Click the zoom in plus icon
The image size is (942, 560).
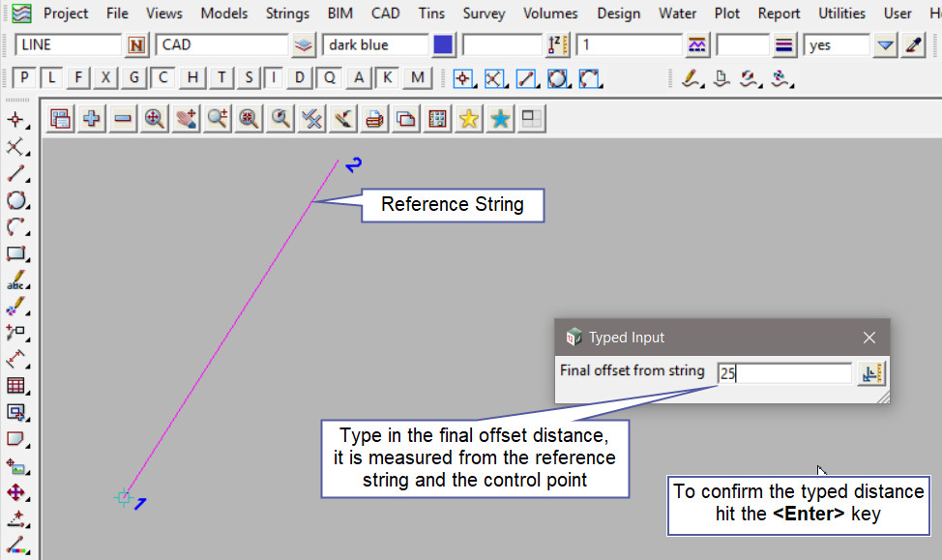[x=92, y=119]
